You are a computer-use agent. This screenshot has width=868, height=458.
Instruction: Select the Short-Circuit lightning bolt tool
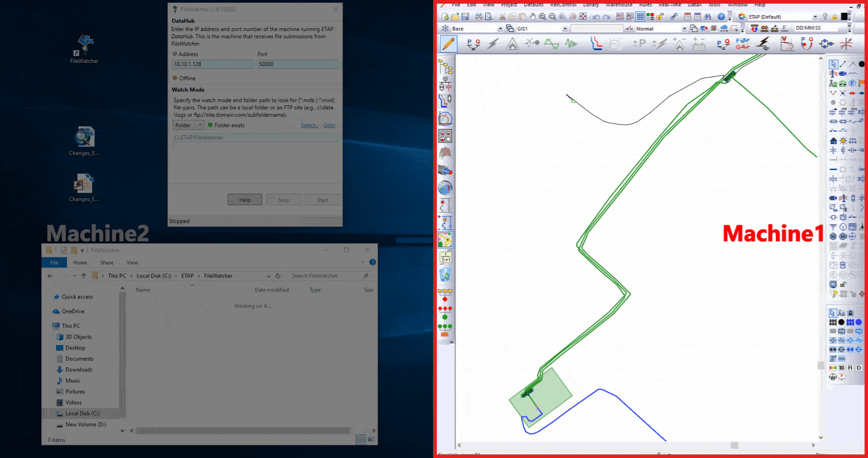tap(493, 43)
